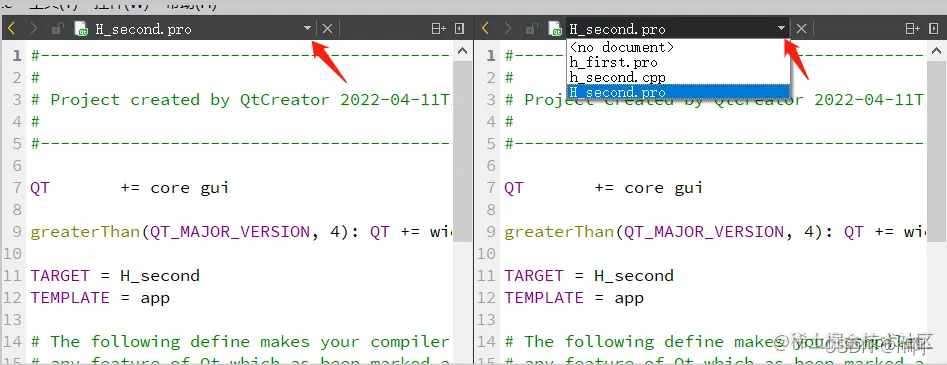Close the document in left pane
Image resolution: width=947 pixels, height=365 pixels.
click(x=327, y=28)
